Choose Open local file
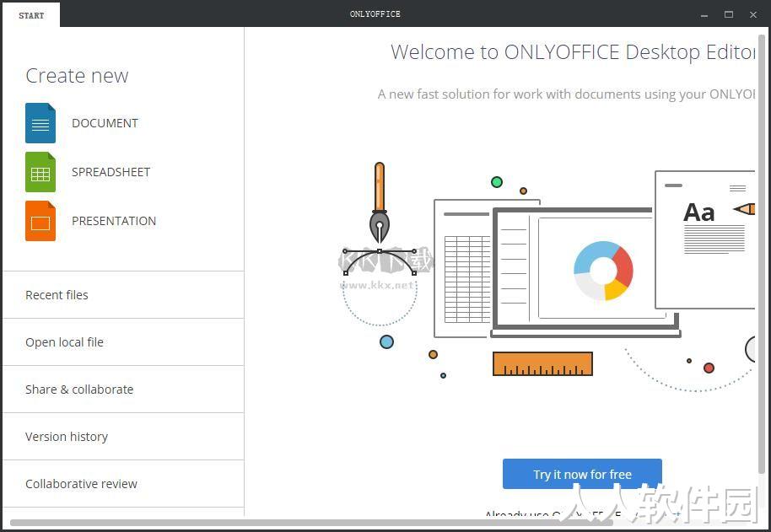 point(123,342)
